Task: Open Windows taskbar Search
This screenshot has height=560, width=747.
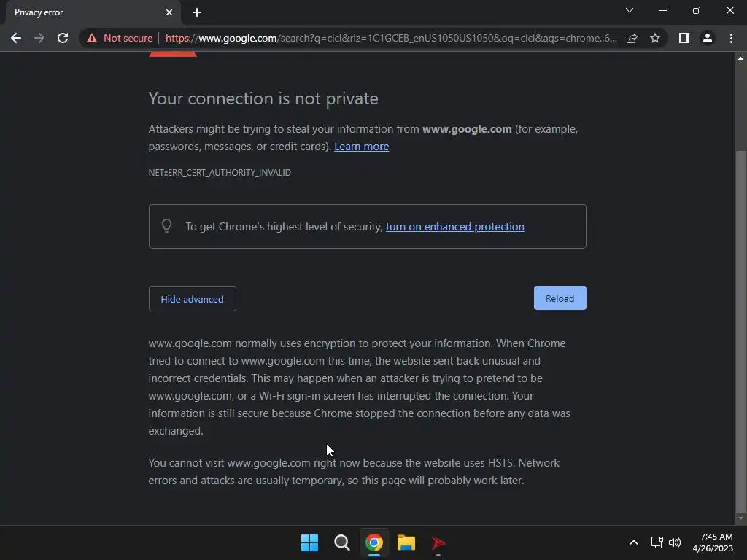Action: tap(342, 542)
